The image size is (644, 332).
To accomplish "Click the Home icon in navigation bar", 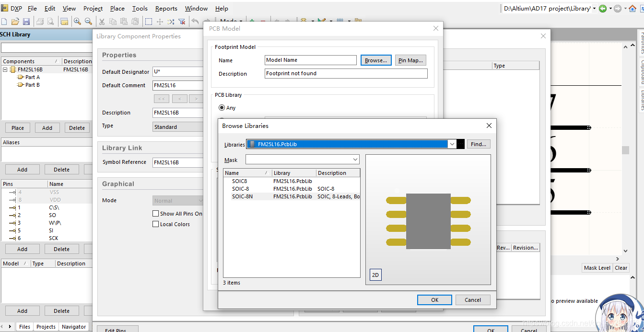I will coord(632,9).
